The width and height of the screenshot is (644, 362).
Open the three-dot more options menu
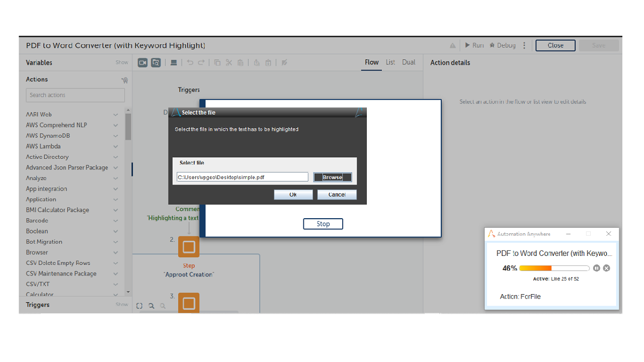(x=524, y=45)
